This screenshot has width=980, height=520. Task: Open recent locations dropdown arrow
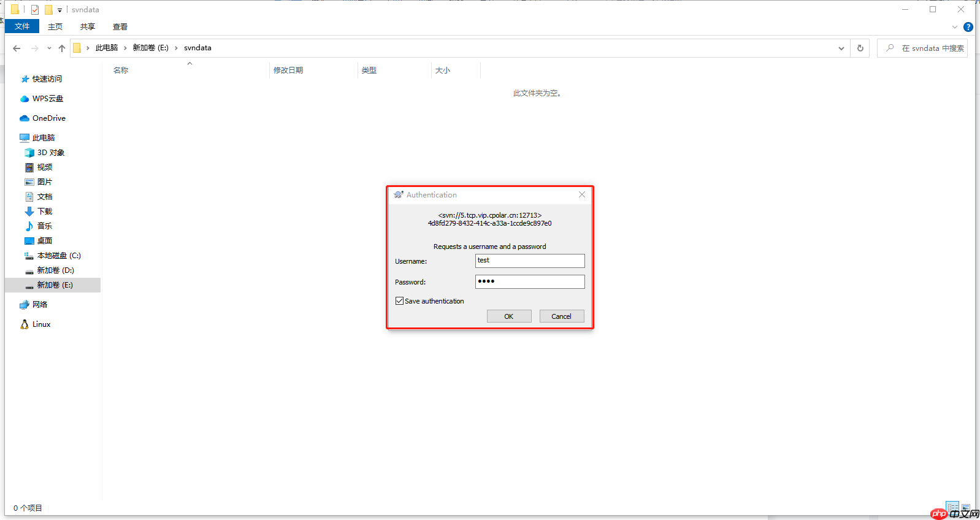coord(49,48)
